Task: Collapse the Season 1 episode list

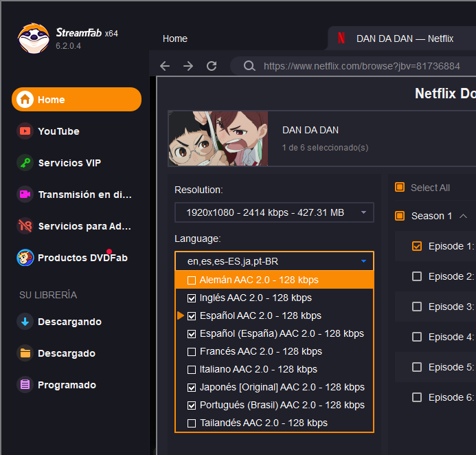Action: tap(463, 216)
